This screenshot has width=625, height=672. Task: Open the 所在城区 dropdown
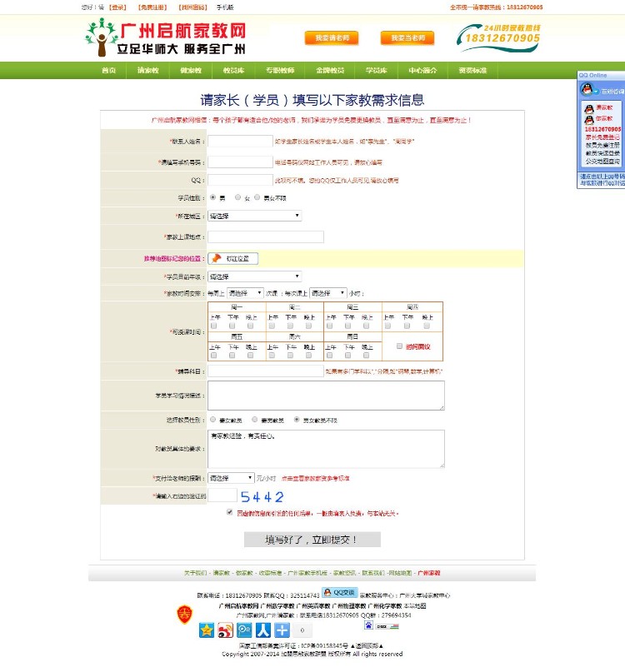click(254, 216)
